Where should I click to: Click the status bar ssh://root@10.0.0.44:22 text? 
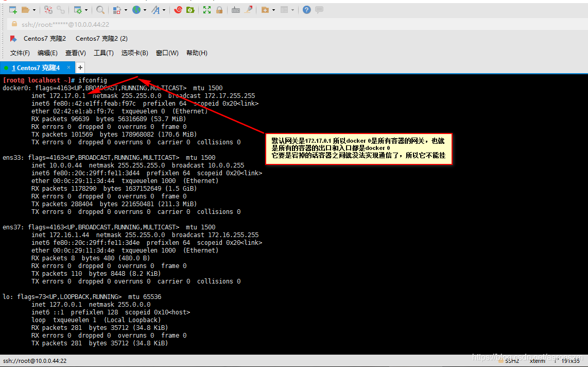pos(35,361)
